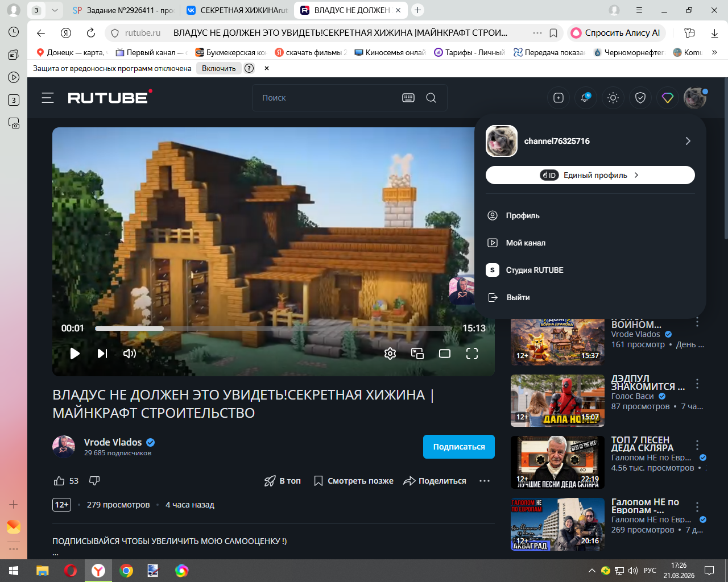Open the Vrode Vlados channel link
The width and height of the screenshot is (728, 582).
click(113, 442)
